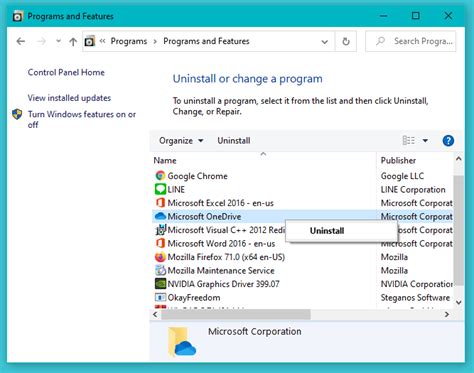Click the Programs and Features title bar icon
Image resolution: width=474 pixels, height=373 pixels.
click(18, 16)
